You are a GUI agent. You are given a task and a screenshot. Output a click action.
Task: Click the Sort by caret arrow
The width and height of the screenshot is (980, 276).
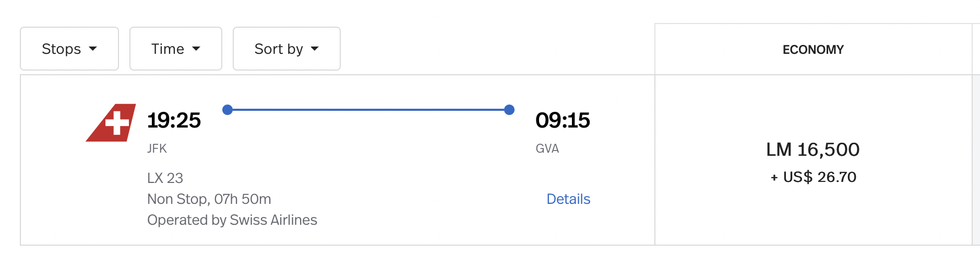point(315,49)
